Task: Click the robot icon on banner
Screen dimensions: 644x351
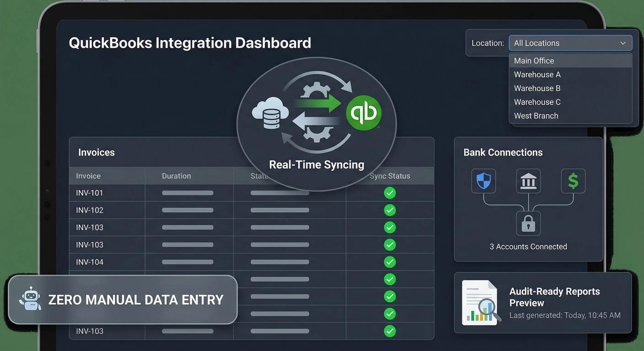Action: pyautogui.click(x=30, y=299)
